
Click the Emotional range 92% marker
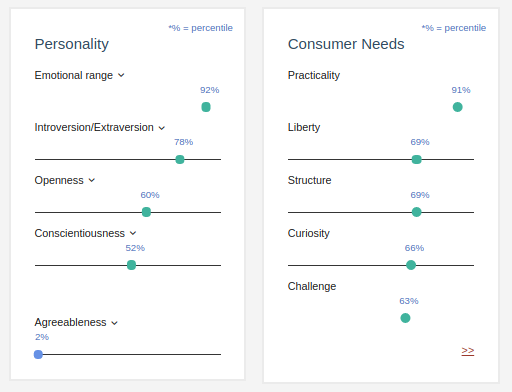coord(206,107)
